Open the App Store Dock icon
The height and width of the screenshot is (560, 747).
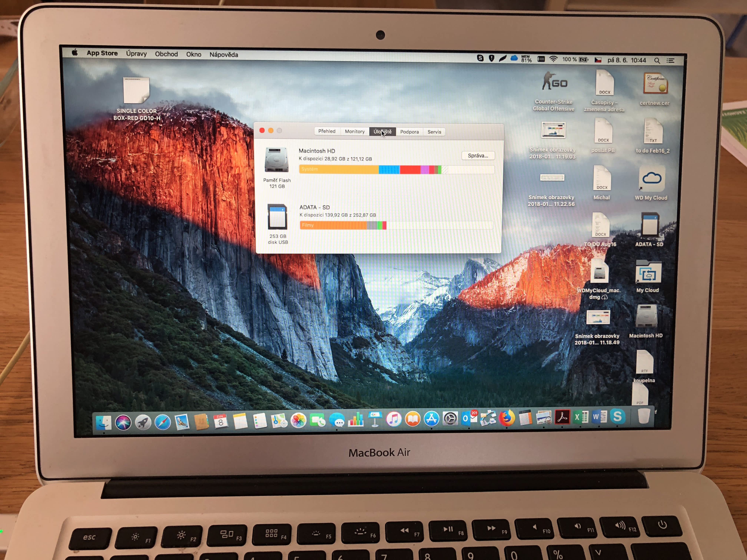432,419
